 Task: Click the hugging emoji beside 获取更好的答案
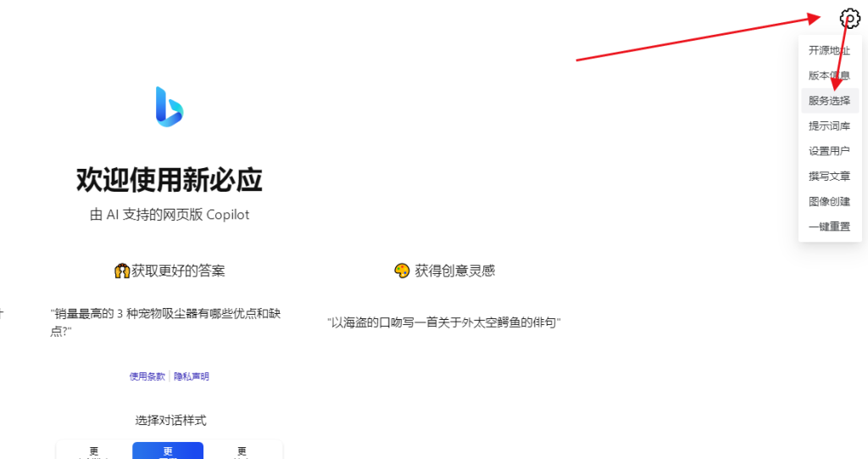click(122, 271)
